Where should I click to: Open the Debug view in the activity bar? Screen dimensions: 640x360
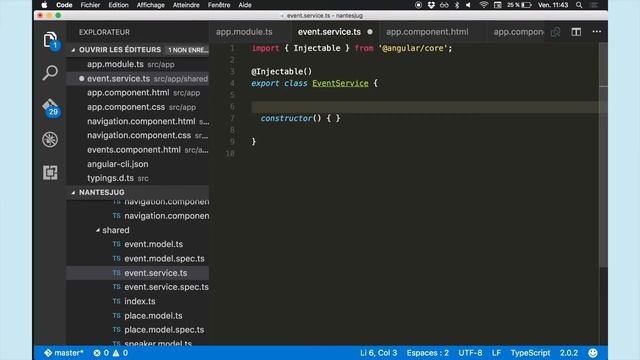coord(50,140)
